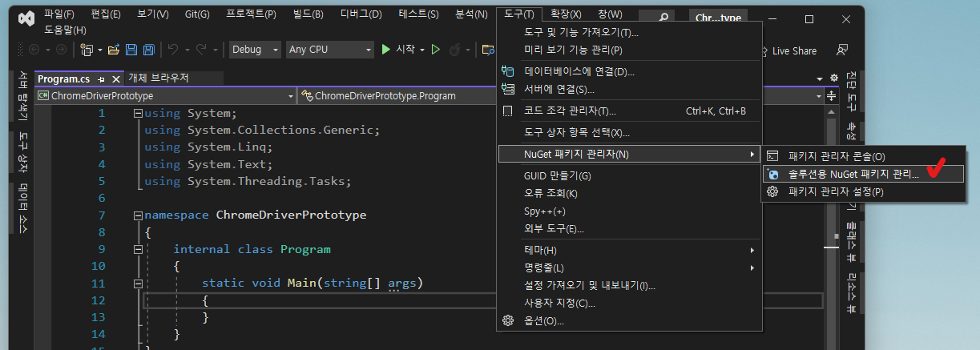The image size is (980, 350).
Task: Click the 옵션 gear icon in menu
Action: pyautogui.click(x=506, y=320)
